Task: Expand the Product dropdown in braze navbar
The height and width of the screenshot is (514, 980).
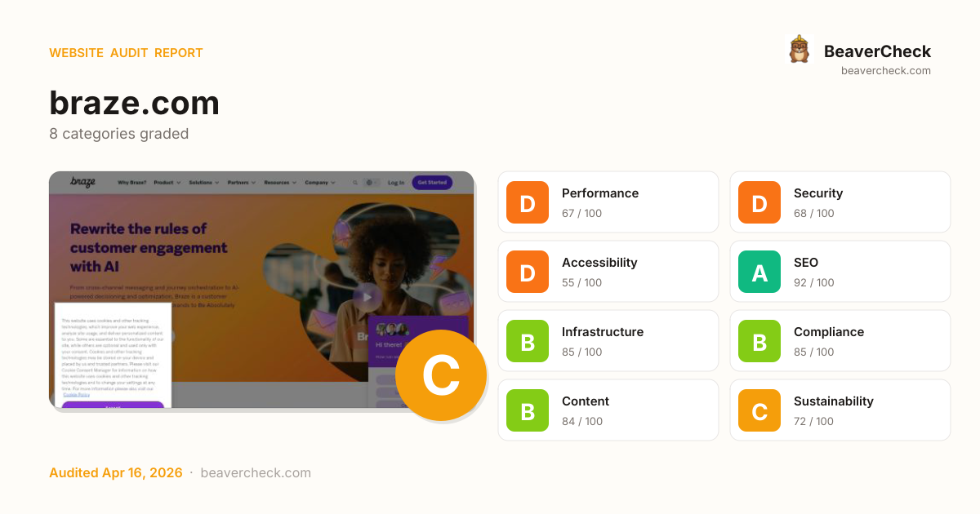Action: point(167,183)
